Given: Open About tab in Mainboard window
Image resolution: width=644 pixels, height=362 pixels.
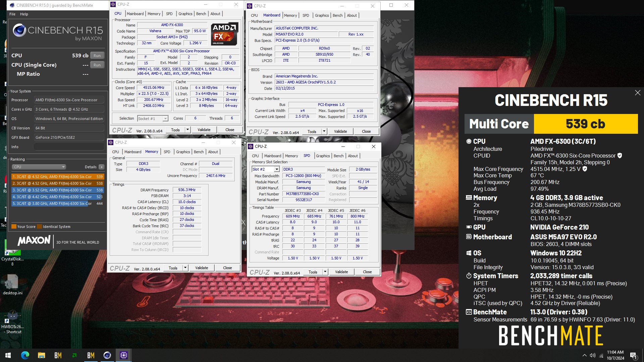Looking at the screenshot, I should tap(352, 15).
